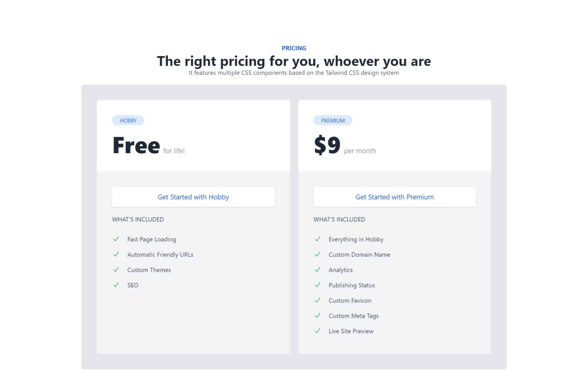
Task: Click checkmark beside Publishing Status
Action: point(317,285)
